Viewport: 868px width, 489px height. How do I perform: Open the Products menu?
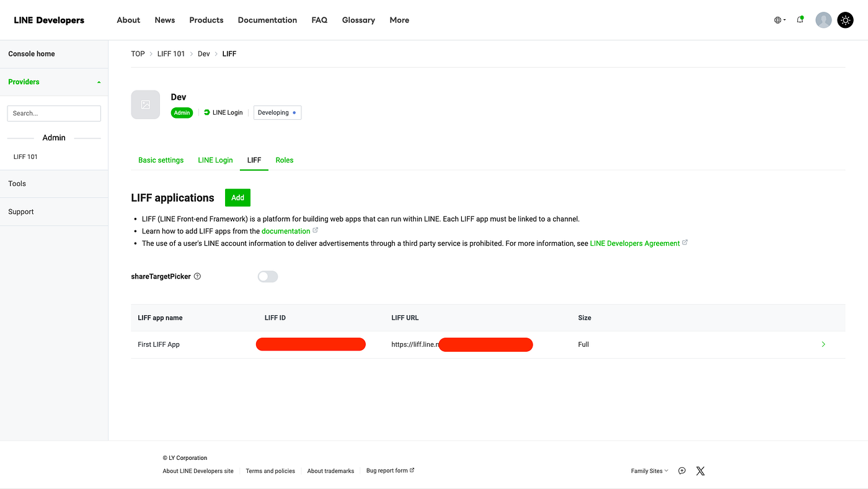[206, 20]
